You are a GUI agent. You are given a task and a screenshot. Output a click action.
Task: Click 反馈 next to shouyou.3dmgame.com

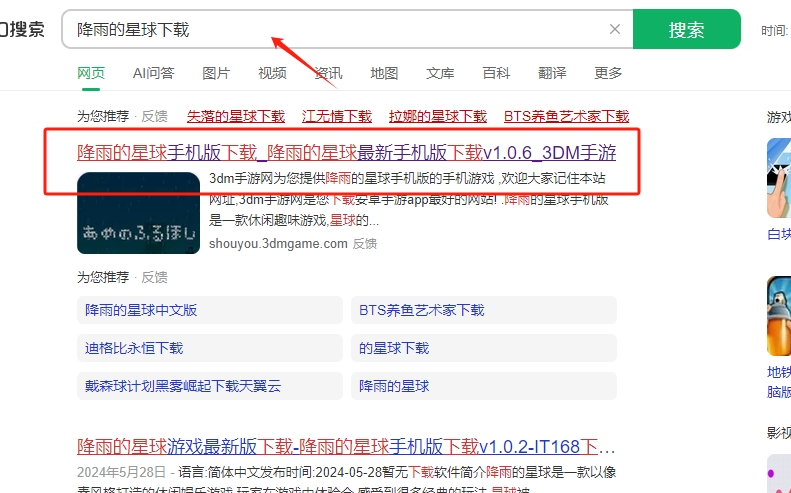click(x=365, y=244)
